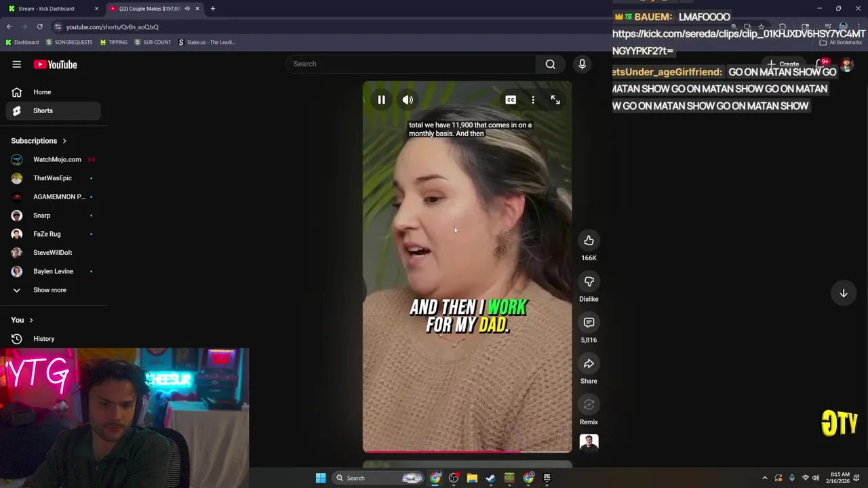
Task: Mute the Short with the volume icon
Action: point(408,100)
